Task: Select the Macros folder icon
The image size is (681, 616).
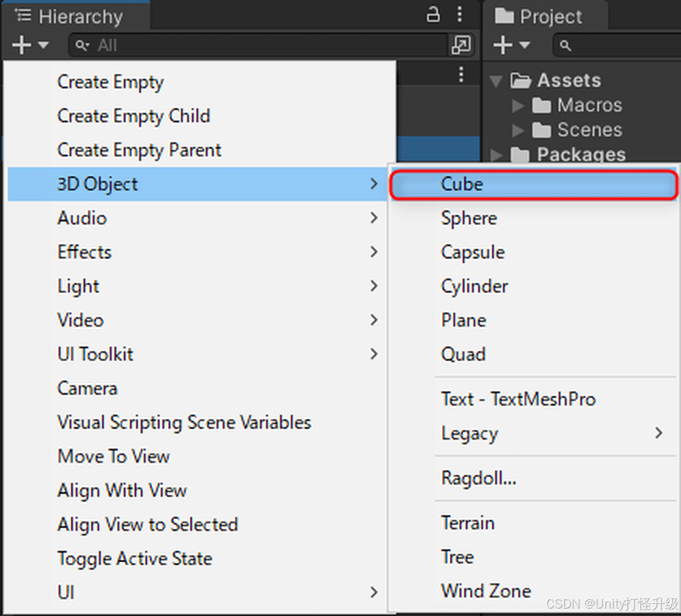Action: [541, 106]
